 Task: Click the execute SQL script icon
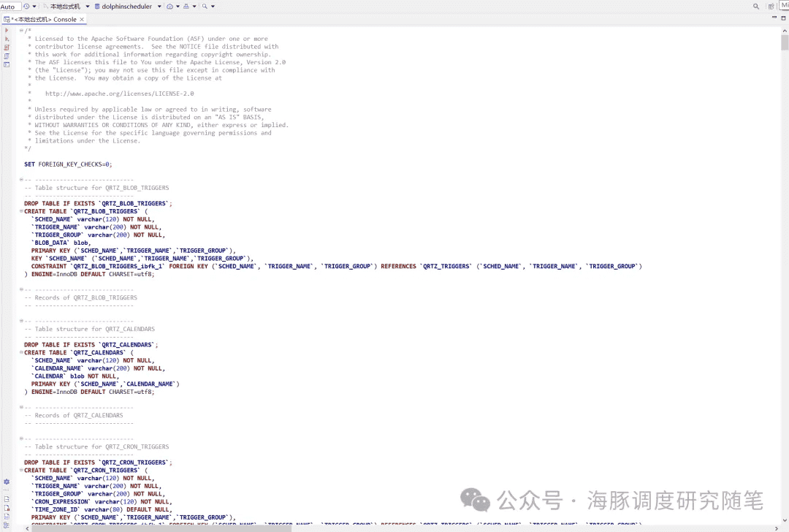point(7,47)
